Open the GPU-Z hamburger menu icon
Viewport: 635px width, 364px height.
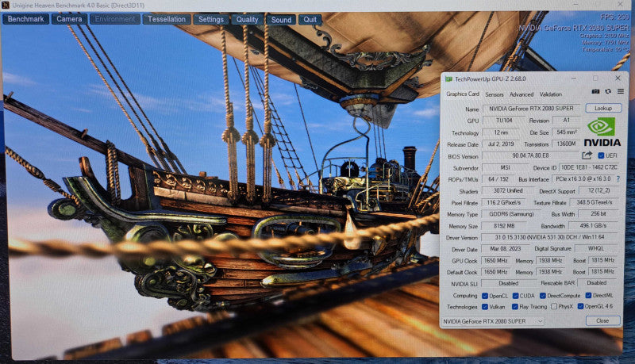(621, 91)
